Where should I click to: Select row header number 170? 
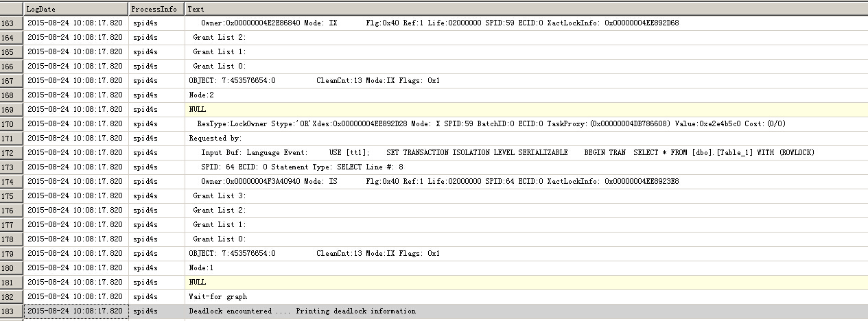[x=12, y=123]
